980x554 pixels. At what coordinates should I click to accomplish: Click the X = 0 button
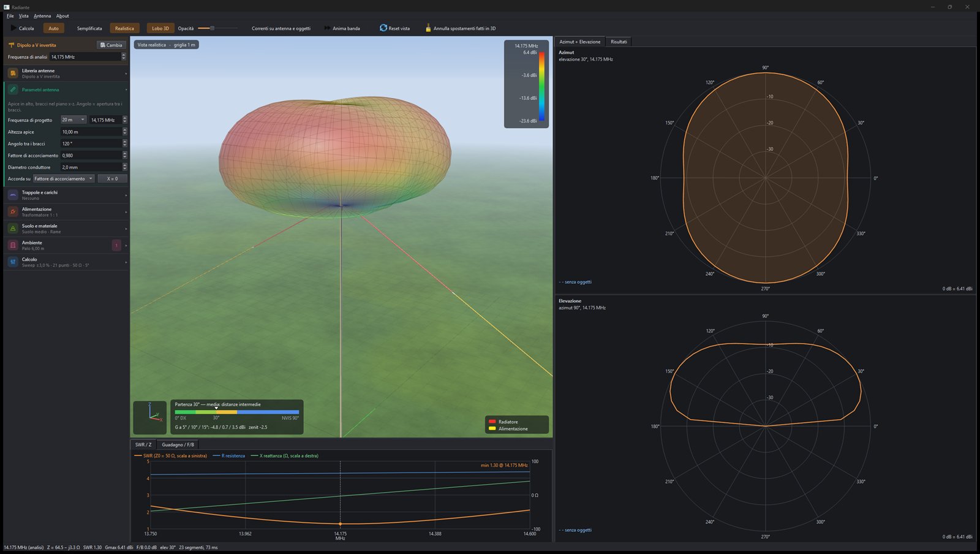point(113,179)
